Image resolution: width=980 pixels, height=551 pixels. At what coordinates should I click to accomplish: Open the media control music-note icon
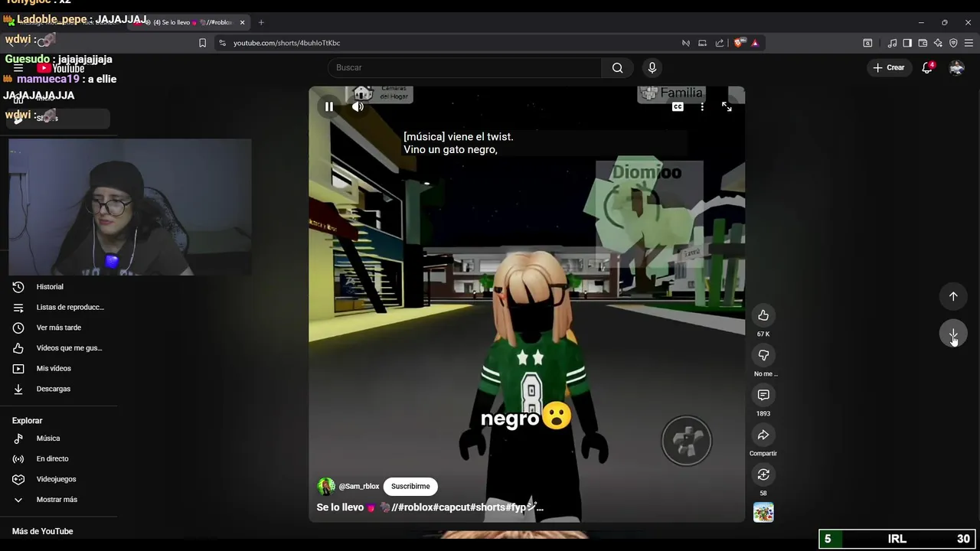coord(892,43)
